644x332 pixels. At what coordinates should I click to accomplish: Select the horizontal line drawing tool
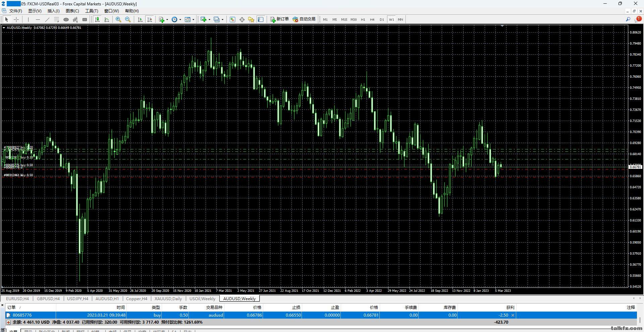pos(38,19)
